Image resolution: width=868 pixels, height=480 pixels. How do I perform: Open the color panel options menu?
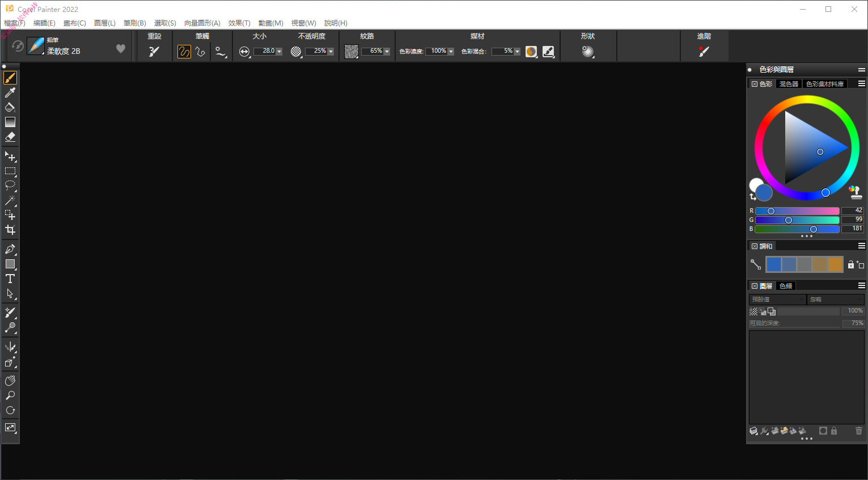(x=862, y=83)
